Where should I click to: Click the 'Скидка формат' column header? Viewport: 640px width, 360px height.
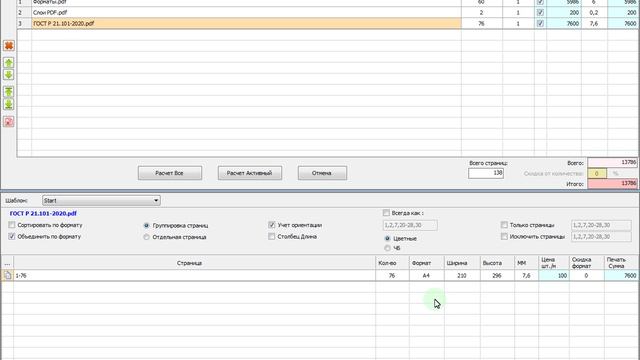(586, 263)
